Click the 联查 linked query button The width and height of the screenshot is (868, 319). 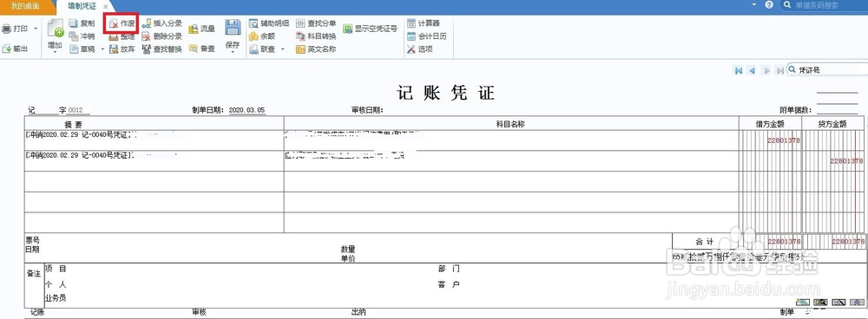click(x=262, y=49)
